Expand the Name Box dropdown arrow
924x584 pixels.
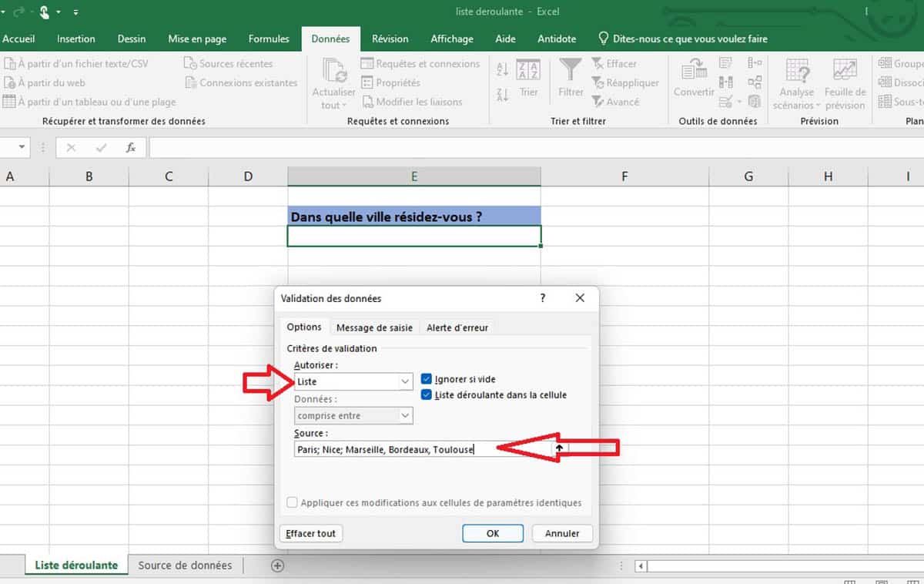(22, 147)
